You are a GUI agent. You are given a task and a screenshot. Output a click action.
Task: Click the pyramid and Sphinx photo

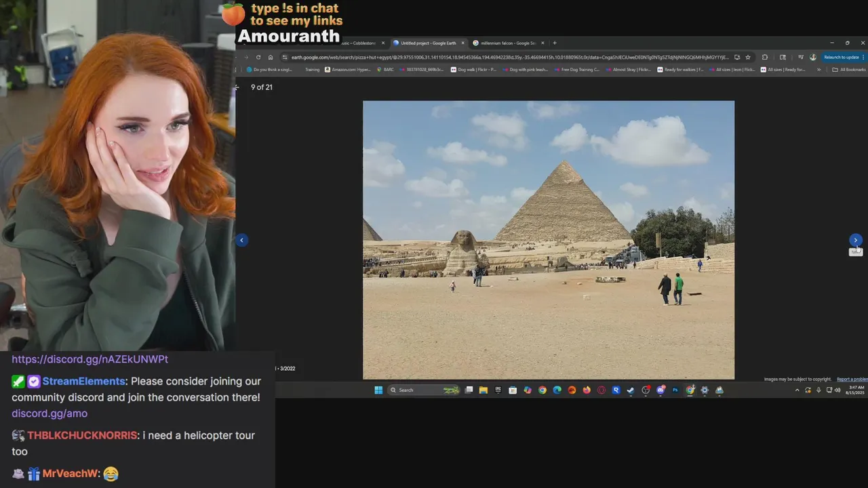click(x=549, y=240)
